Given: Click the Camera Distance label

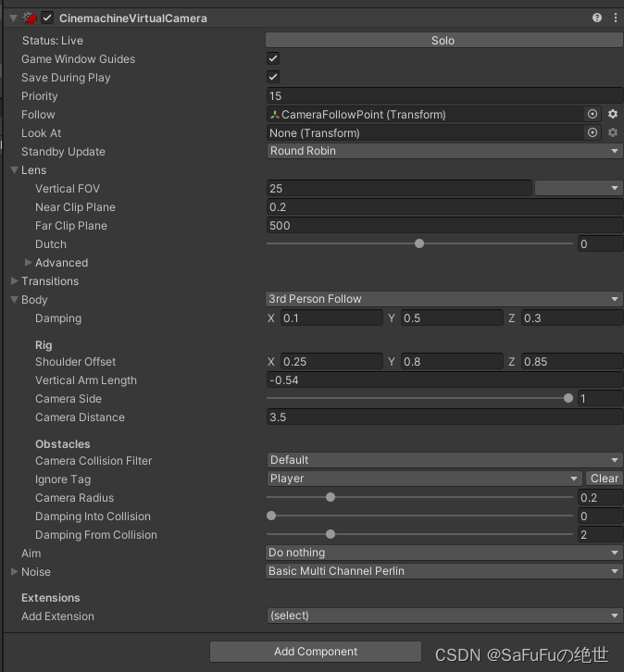Looking at the screenshot, I should (x=81, y=417).
